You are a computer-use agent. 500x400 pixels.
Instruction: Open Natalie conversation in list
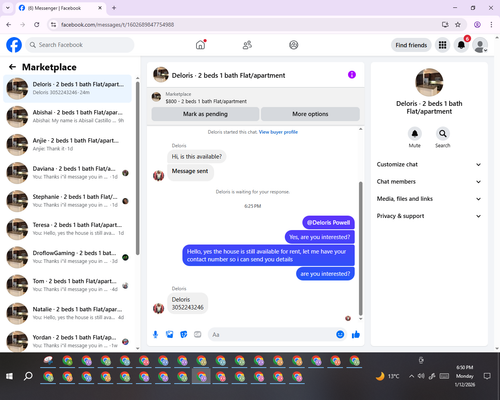pyautogui.click(x=67, y=313)
